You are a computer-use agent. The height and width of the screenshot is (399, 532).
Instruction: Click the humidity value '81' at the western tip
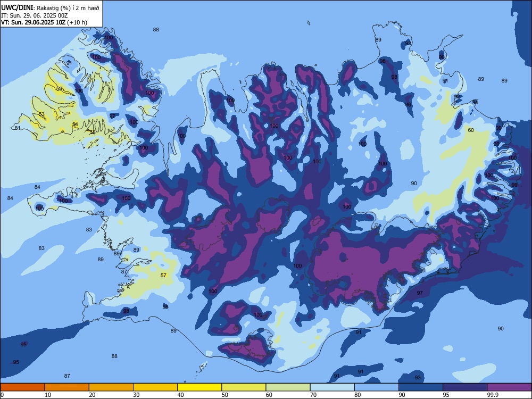(x=18, y=128)
